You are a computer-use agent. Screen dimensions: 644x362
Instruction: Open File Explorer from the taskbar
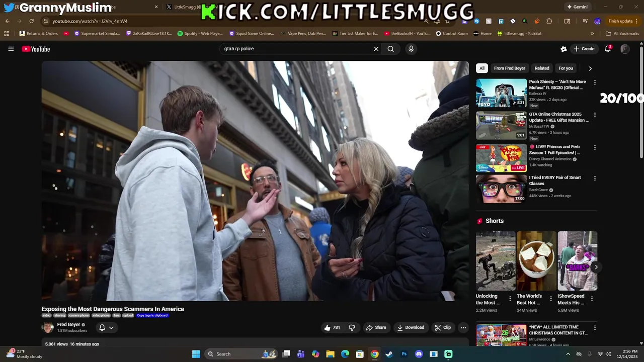[x=330, y=354]
